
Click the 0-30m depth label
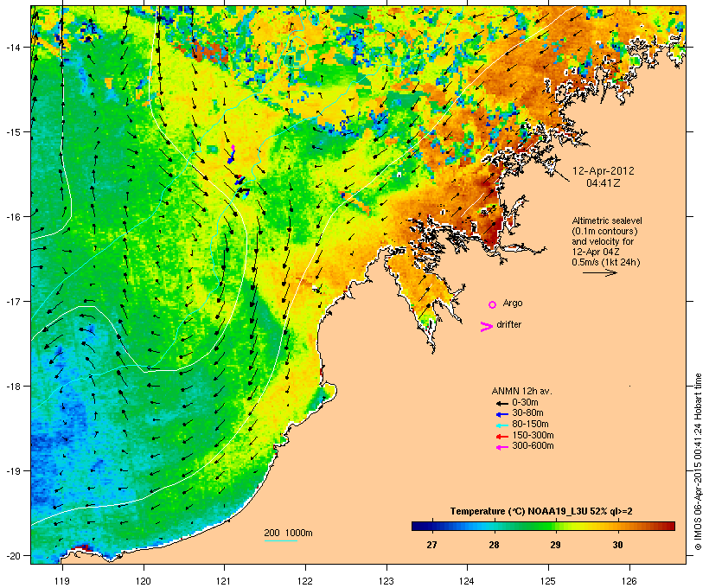point(525,403)
